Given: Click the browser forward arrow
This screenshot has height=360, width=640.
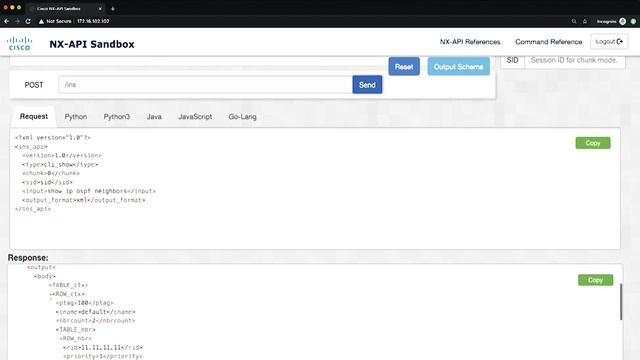Looking at the screenshot, I should [17, 21].
